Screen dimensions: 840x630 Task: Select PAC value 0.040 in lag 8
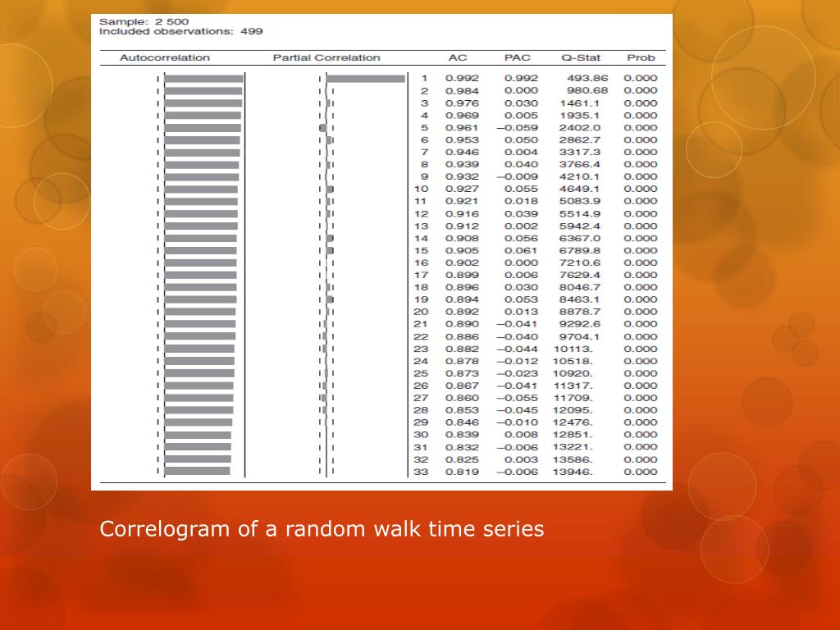tap(521, 164)
